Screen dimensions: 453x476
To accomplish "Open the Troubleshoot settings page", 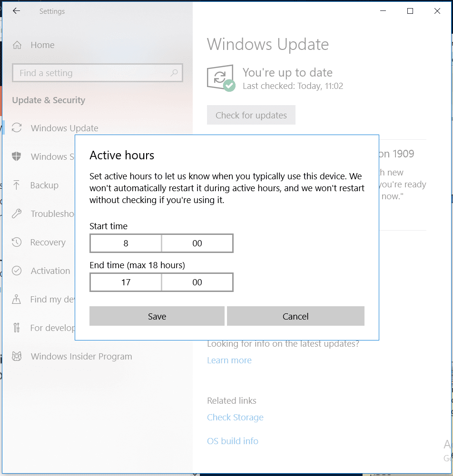I will click(x=52, y=214).
